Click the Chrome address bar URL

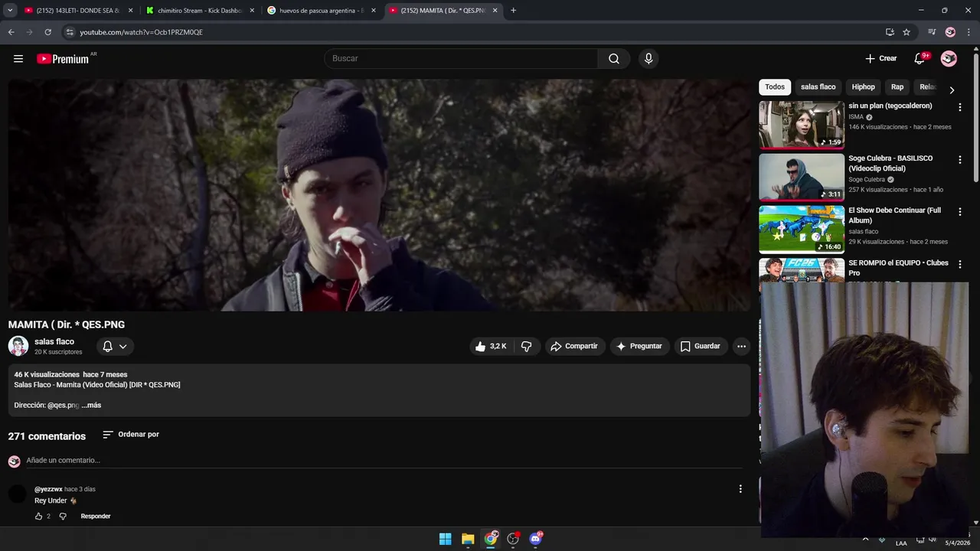tap(141, 32)
